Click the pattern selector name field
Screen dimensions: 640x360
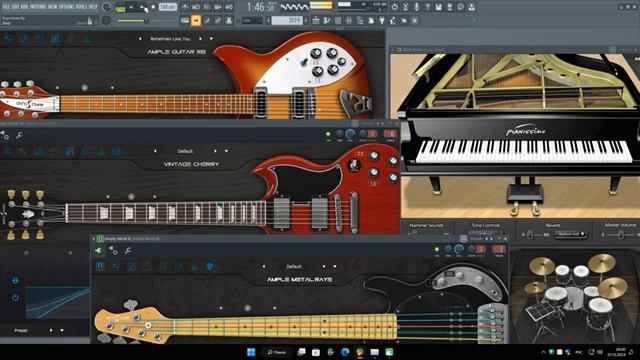click(287, 20)
